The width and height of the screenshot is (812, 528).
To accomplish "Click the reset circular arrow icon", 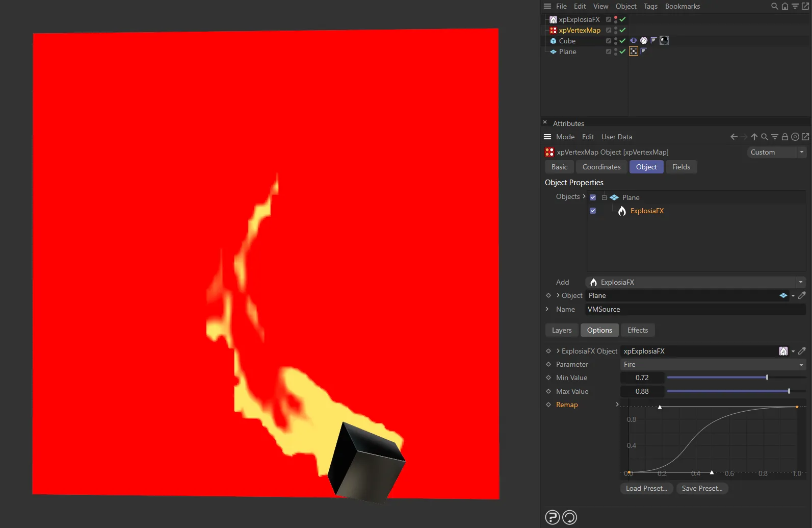I will click(569, 517).
